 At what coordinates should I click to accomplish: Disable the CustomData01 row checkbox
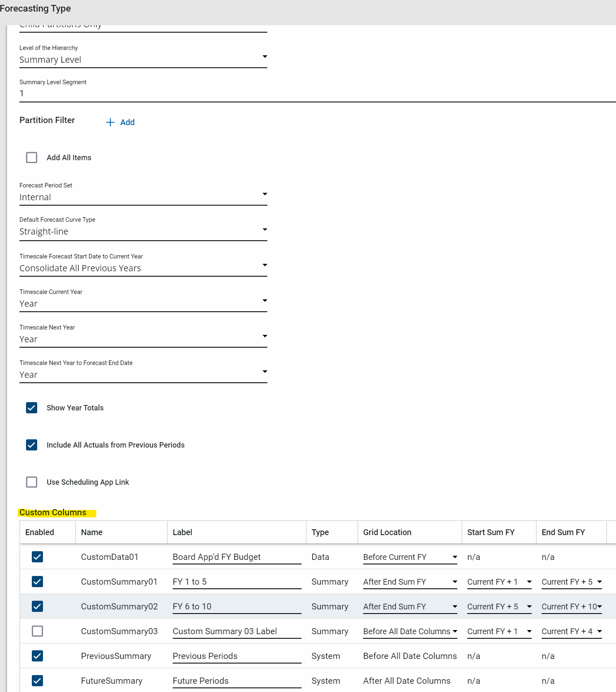pos(37,557)
